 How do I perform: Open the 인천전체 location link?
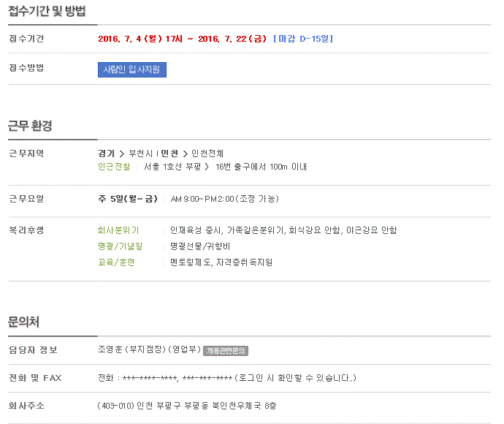(207, 154)
